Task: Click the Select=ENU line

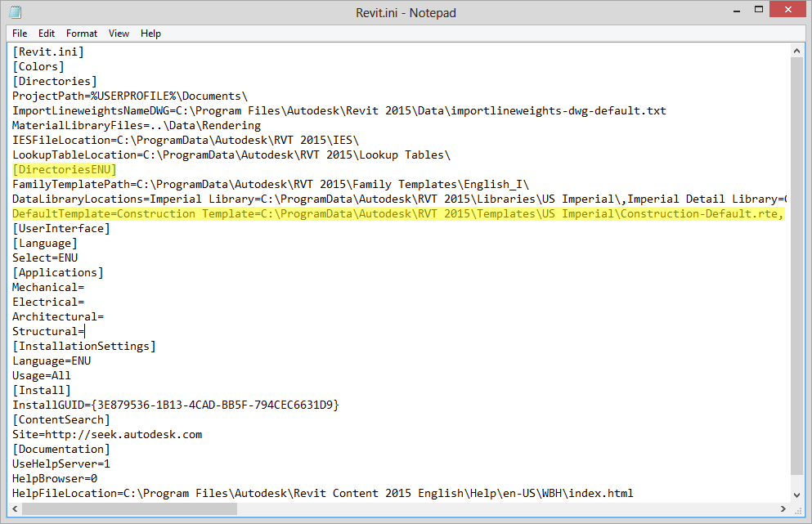Action: coord(45,258)
